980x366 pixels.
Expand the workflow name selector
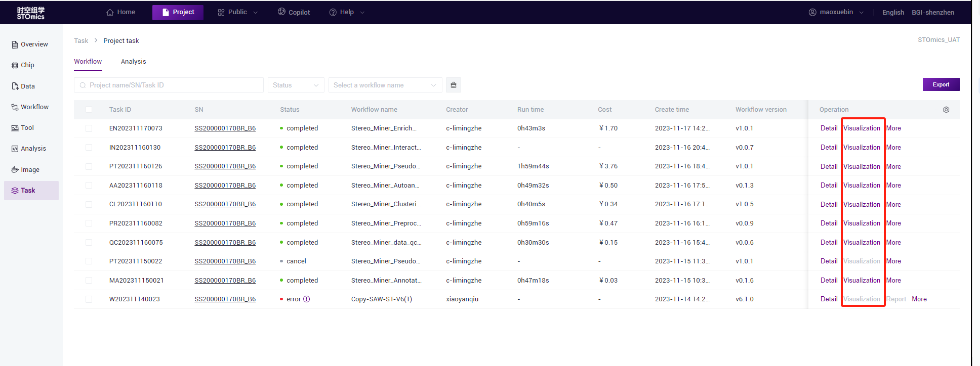point(385,85)
